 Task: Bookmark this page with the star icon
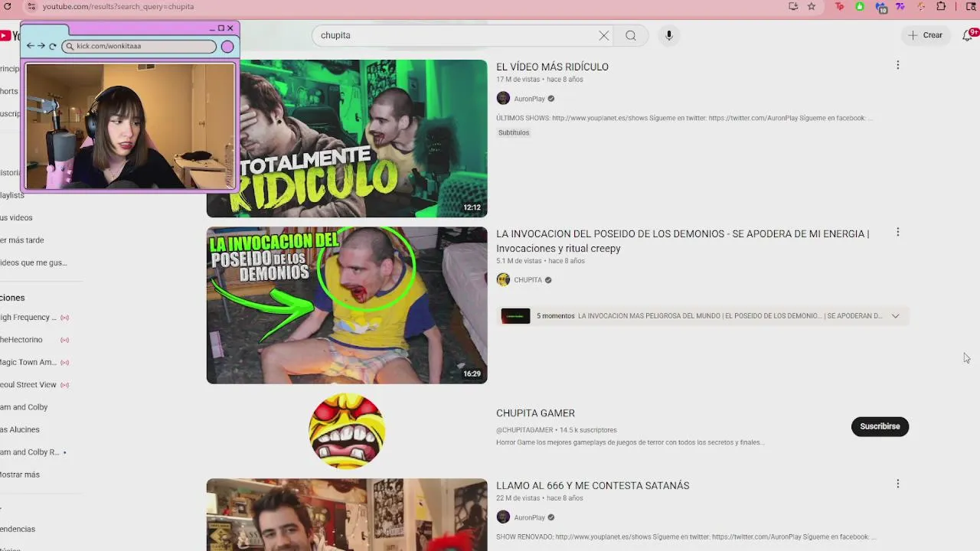(x=812, y=6)
